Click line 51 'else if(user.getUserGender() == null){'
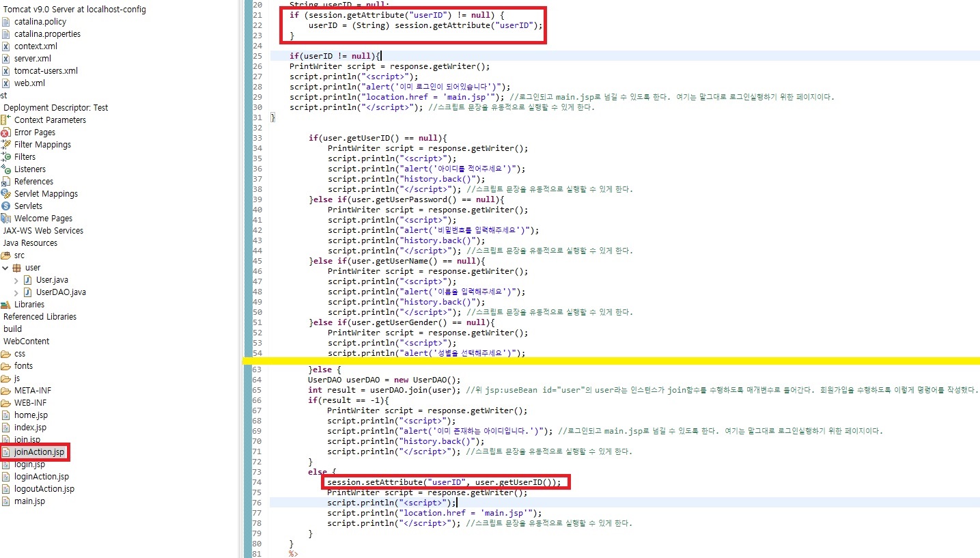The width and height of the screenshot is (980, 558). (402, 322)
